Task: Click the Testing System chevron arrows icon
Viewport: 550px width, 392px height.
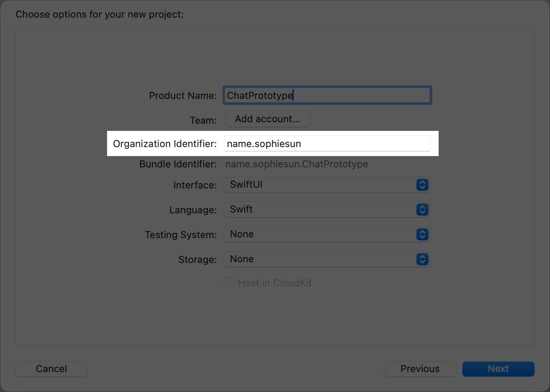Action: coord(422,234)
